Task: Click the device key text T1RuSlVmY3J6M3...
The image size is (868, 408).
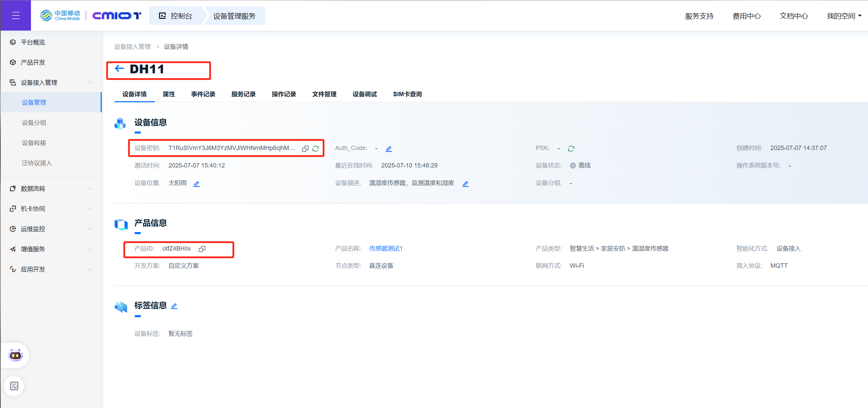Action: click(232, 148)
